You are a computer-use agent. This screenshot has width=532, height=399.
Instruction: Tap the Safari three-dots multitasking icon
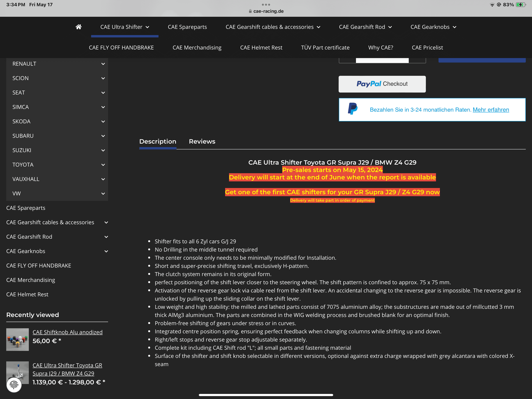266,4
